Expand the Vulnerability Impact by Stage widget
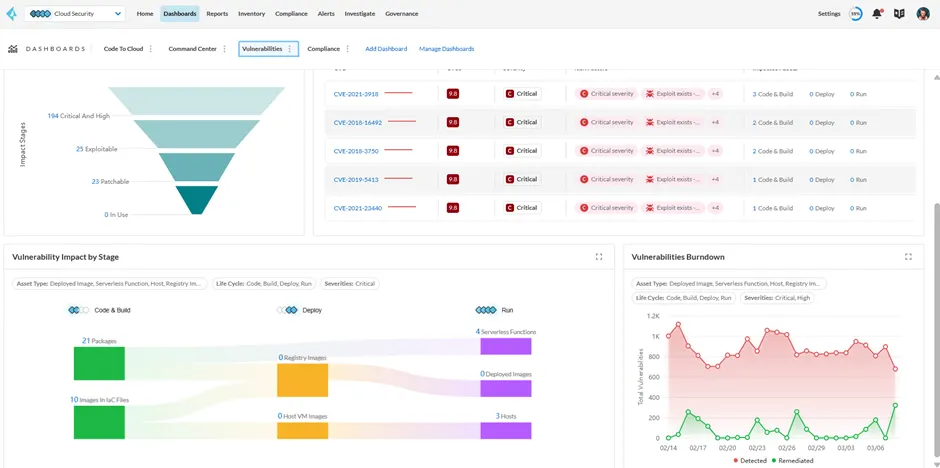Screen dimensions: 940x468 [x=599, y=257]
